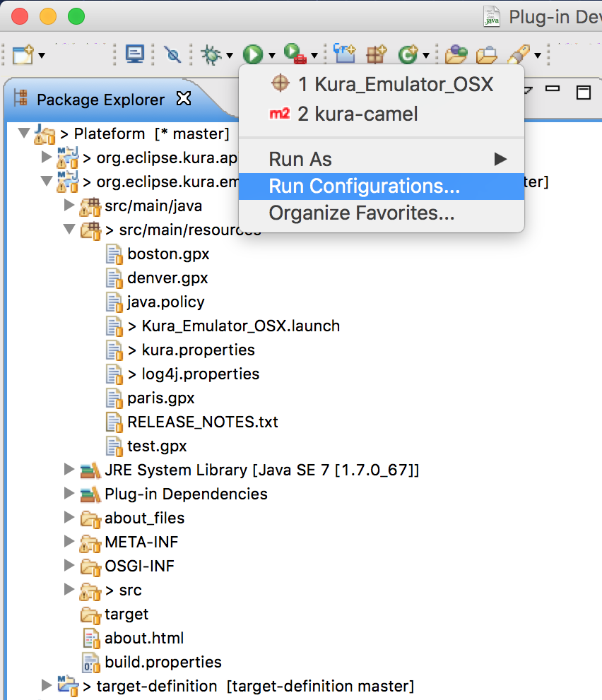Click the Run External Tools icon
The width and height of the screenshot is (602, 700).
[293, 54]
